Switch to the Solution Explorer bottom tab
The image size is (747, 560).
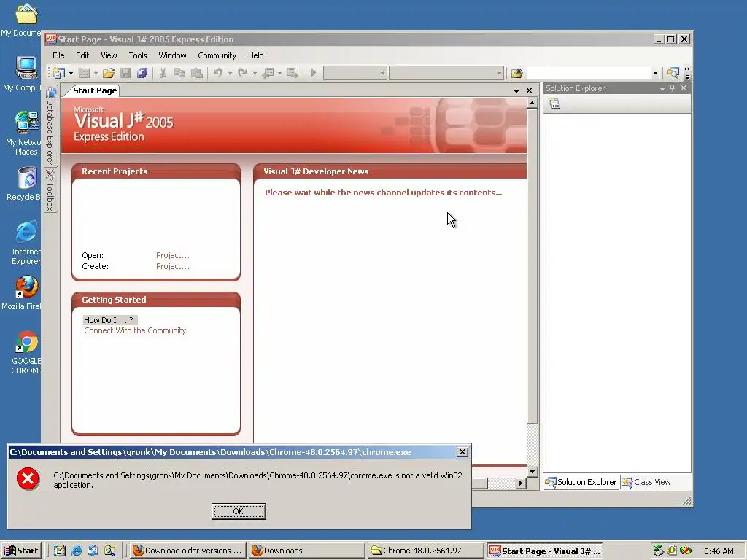[581, 482]
